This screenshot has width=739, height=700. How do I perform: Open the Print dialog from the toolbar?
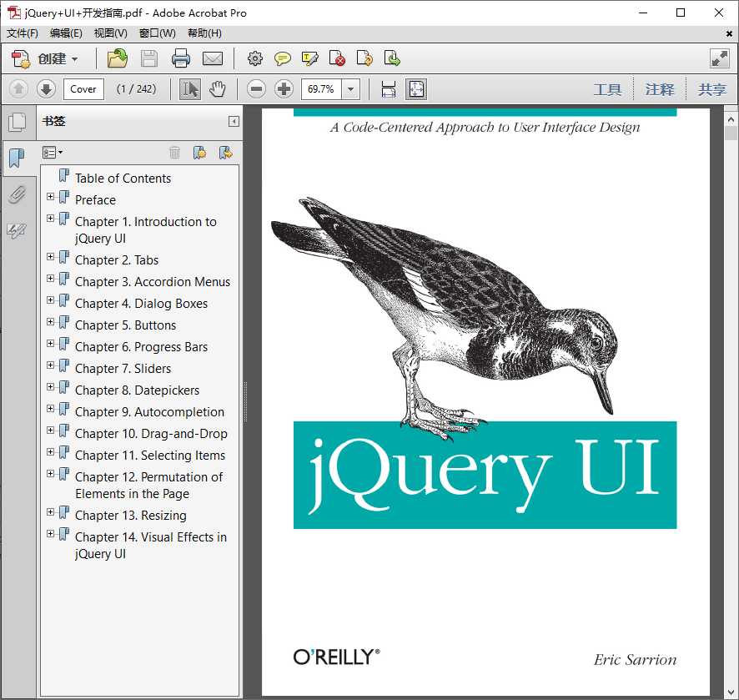click(x=183, y=58)
